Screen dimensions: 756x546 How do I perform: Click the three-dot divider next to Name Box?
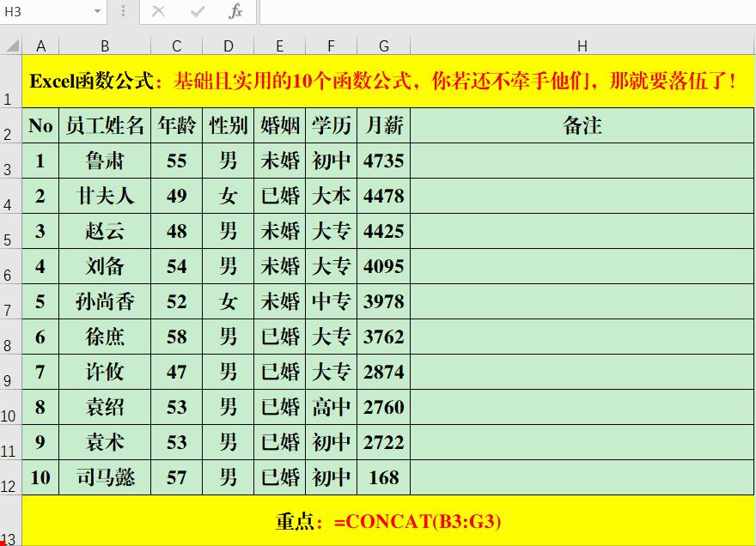pyautogui.click(x=123, y=12)
